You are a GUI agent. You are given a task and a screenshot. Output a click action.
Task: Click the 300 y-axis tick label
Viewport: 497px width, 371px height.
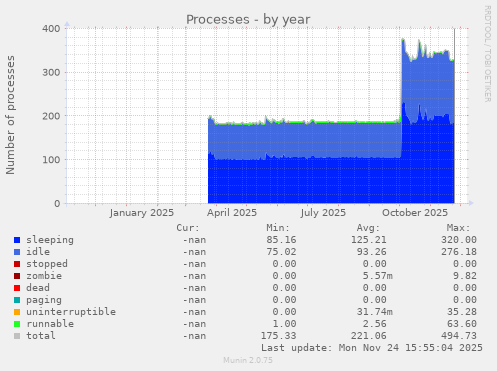point(51,72)
